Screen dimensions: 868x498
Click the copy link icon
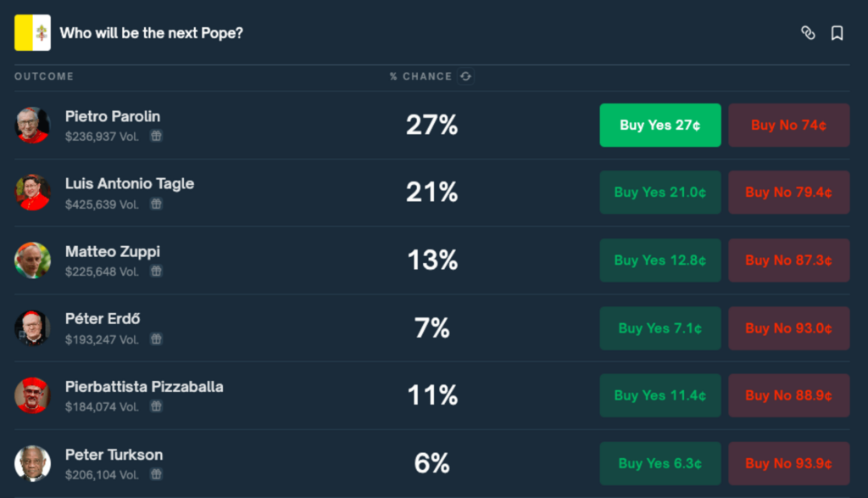pyautogui.click(x=808, y=33)
